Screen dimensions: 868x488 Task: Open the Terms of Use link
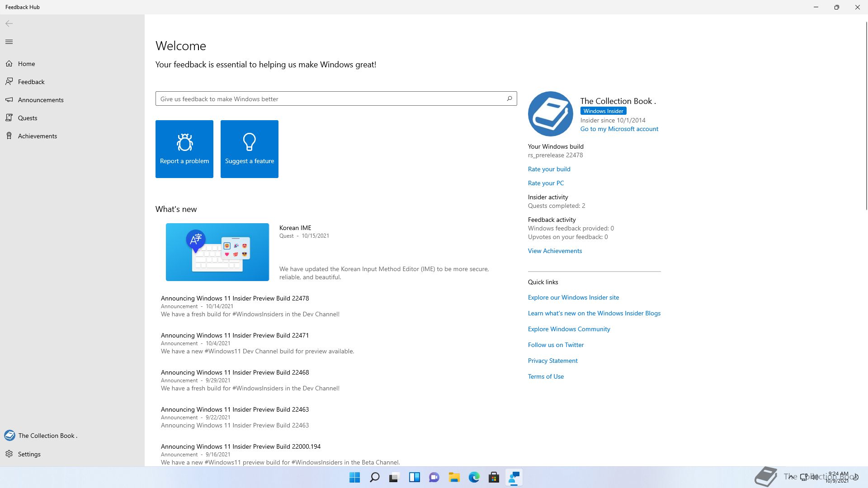(x=546, y=376)
